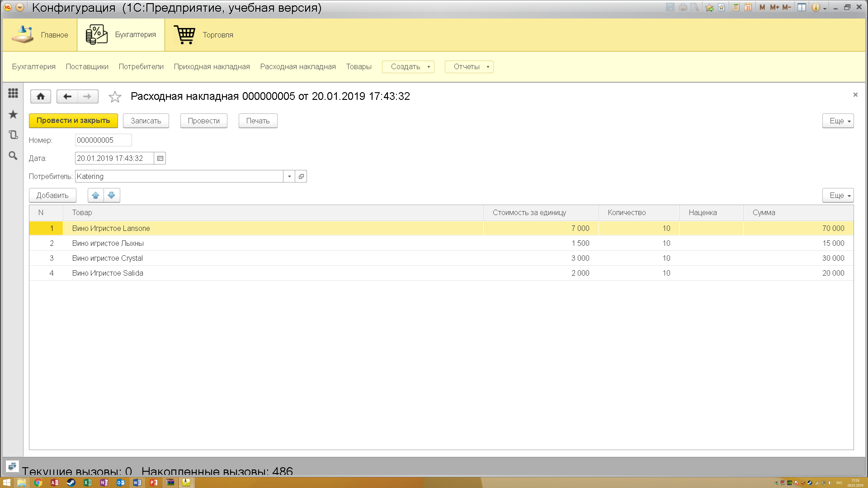This screenshot has width=868, height=488.
Task: Move row down with blue arrow
Action: coord(111,195)
